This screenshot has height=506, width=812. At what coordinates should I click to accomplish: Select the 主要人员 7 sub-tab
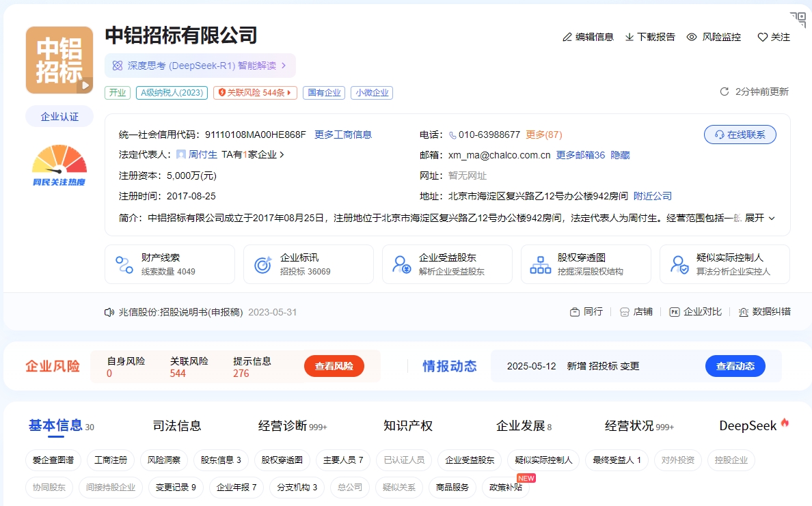343,460
